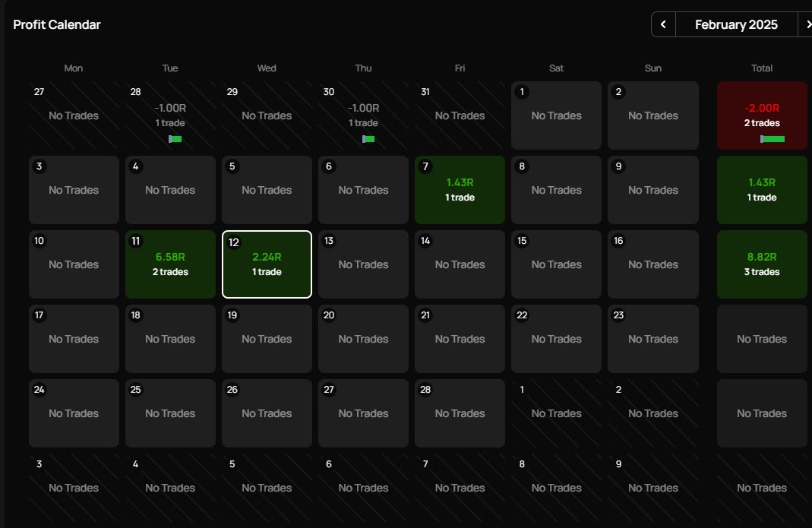This screenshot has width=812, height=528.
Task: Click the January 28 cell with -1.00R
Action: [x=170, y=115]
